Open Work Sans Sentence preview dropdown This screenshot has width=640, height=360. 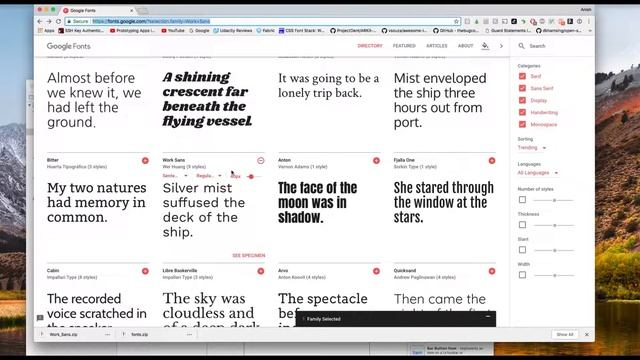[x=175, y=176]
